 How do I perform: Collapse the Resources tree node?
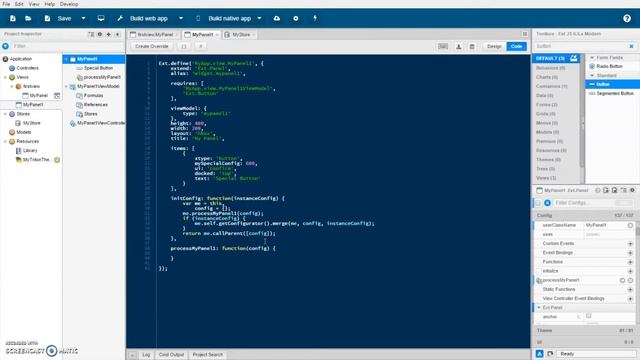pos(5,142)
